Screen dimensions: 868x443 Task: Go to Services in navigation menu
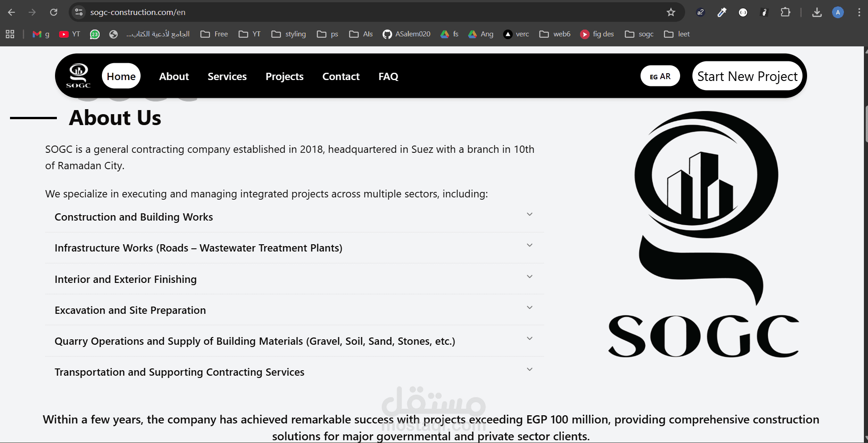[227, 76]
